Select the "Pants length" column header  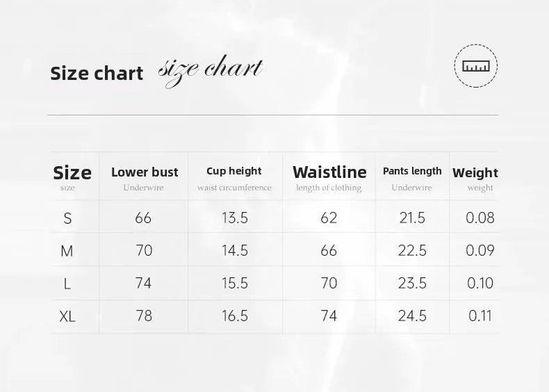tap(412, 171)
